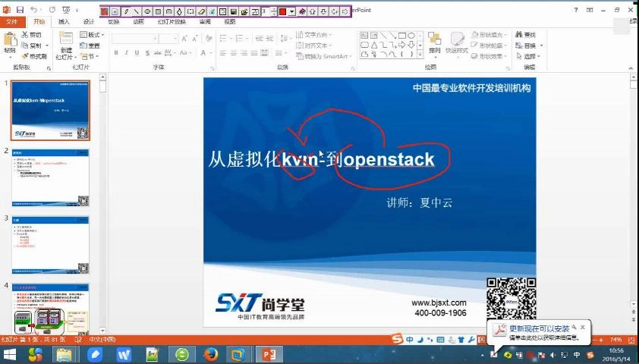Toggle underline formatting
Image resolution: width=639 pixels, height=364 pixels.
(x=137, y=53)
